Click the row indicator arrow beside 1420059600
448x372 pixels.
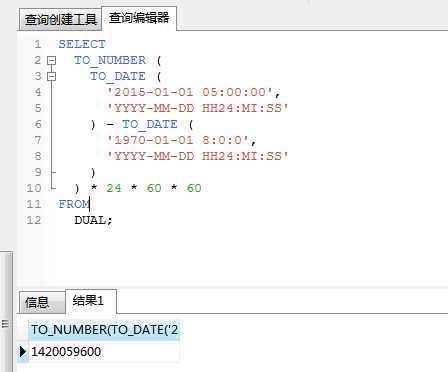click(x=23, y=351)
